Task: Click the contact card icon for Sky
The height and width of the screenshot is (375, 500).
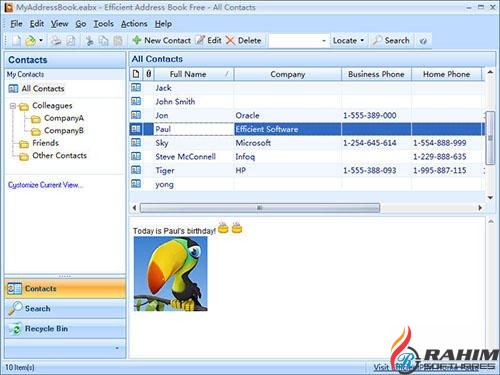Action: [x=136, y=143]
